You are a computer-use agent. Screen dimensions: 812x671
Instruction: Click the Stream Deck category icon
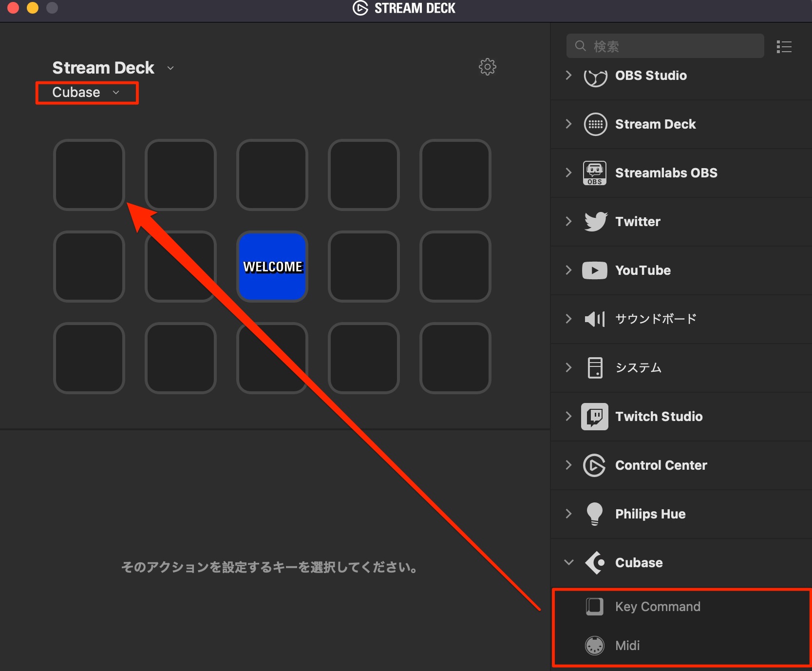pos(595,124)
